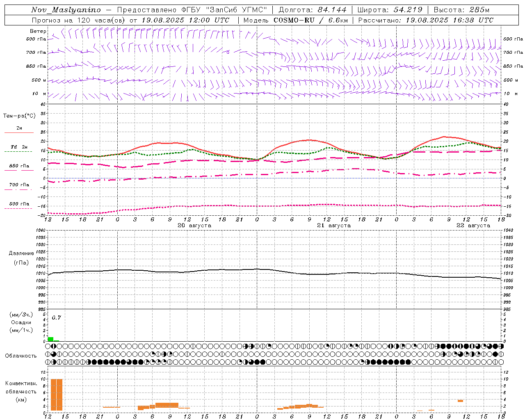
Task: Click "Прогноз на 120 часа(ов)" text
Action: click(x=79, y=20)
